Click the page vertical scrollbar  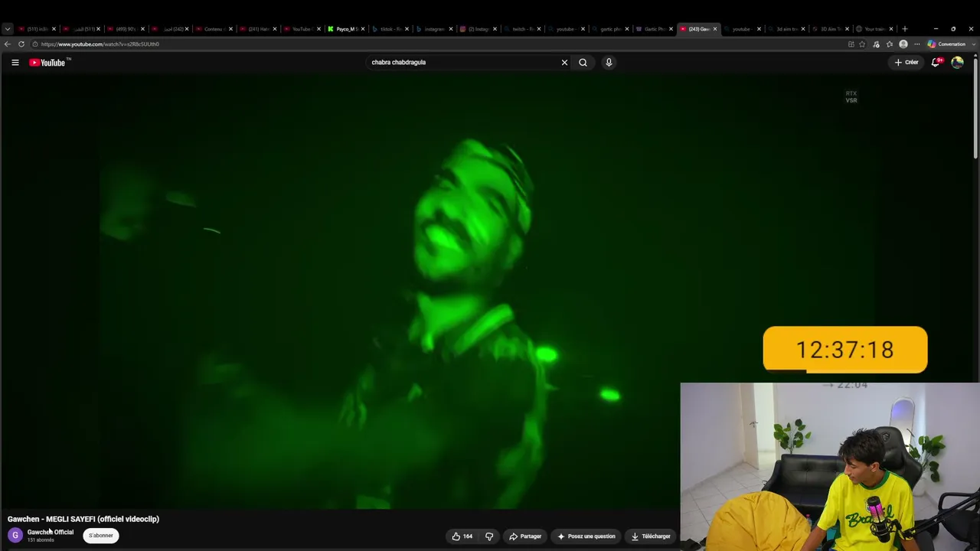[976, 107]
